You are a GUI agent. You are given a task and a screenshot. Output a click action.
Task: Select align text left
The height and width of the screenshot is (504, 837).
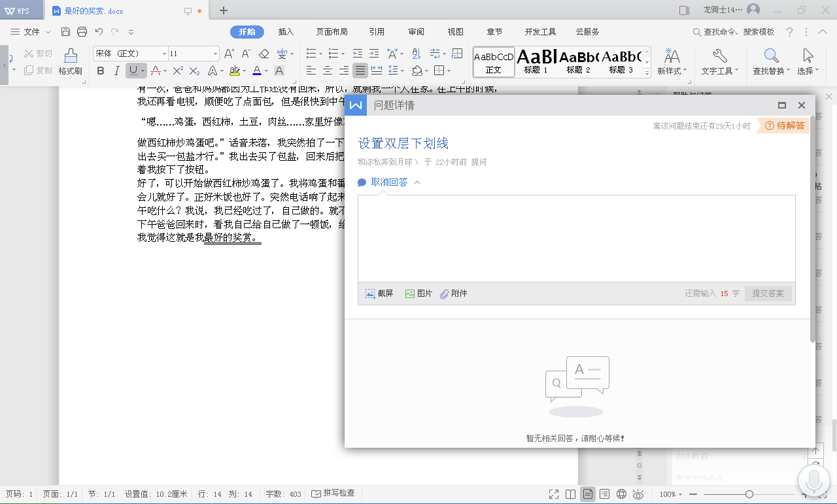[x=311, y=71]
